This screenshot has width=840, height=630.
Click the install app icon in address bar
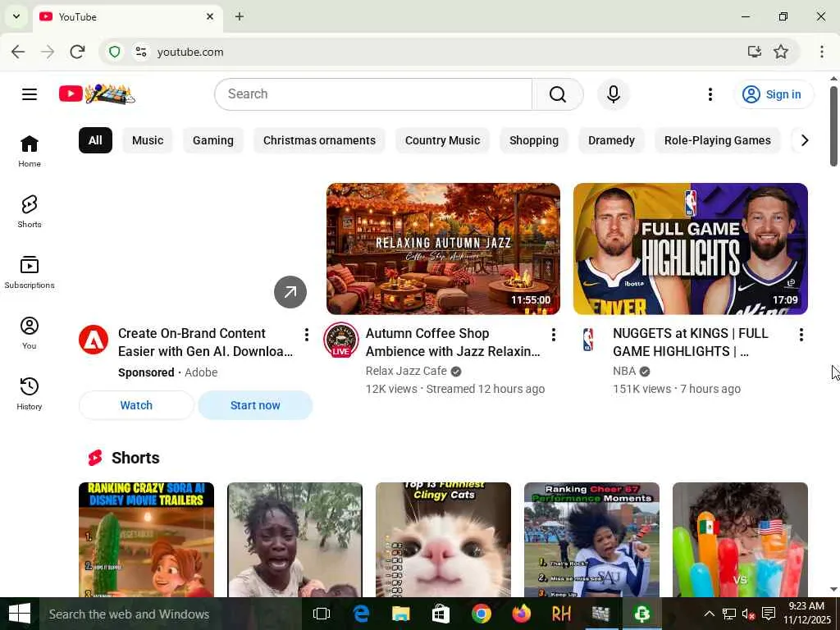(x=755, y=52)
